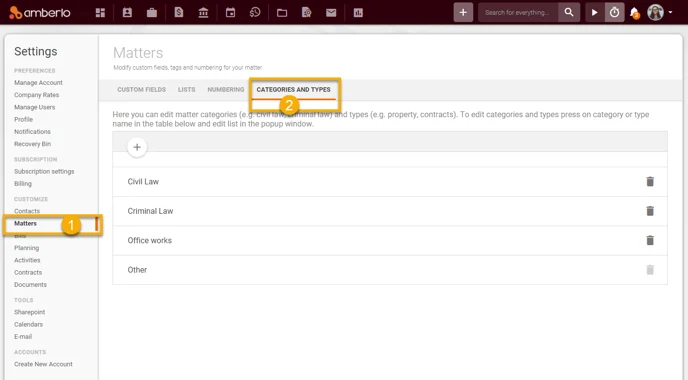
Task: Open the Office works category row
Action: (390, 240)
